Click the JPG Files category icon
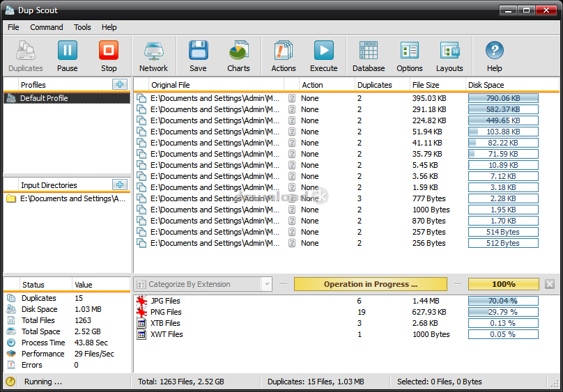This screenshot has height=392, width=563. click(142, 301)
